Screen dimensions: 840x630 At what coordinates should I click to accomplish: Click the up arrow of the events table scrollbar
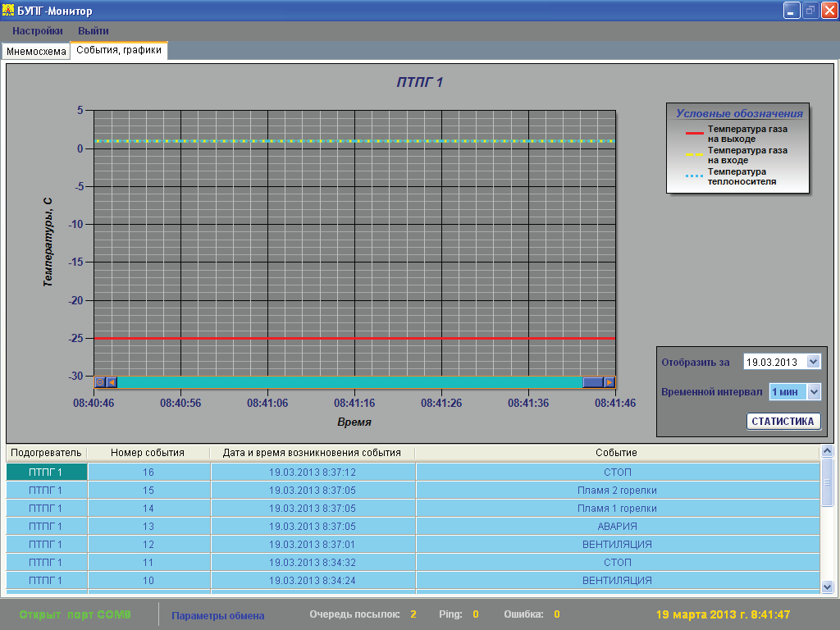[x=827, y=451]
